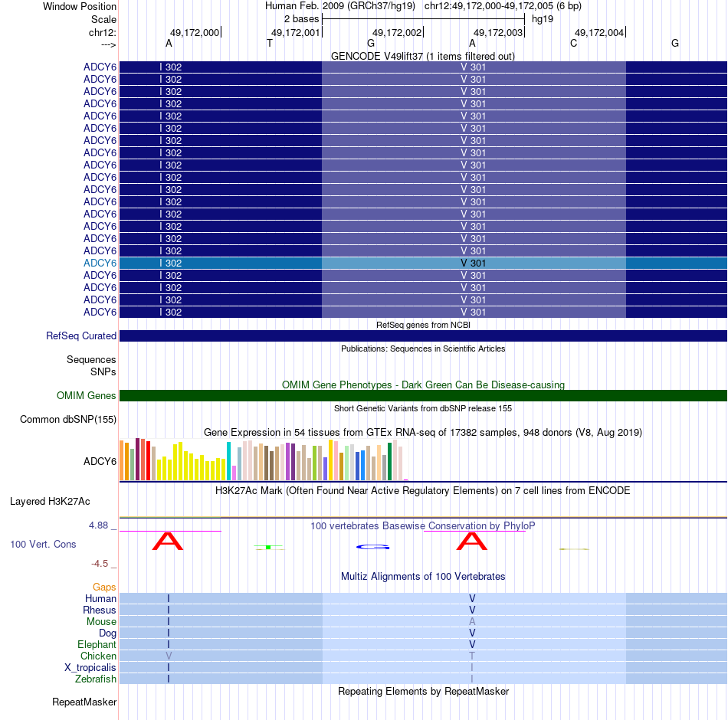This screenshot has width=728, height=720.
Task: Click the -4.5 PhyloP lower scale value
Action: 100,564
